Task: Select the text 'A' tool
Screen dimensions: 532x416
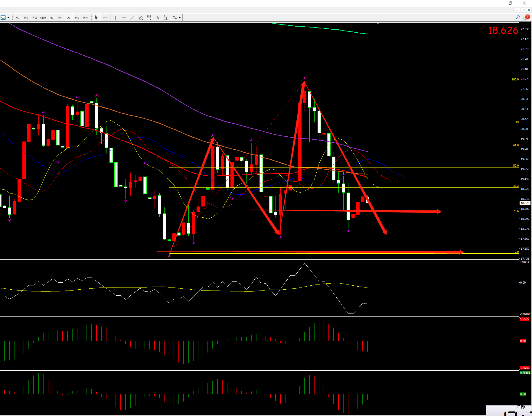Action: [158, 18]
